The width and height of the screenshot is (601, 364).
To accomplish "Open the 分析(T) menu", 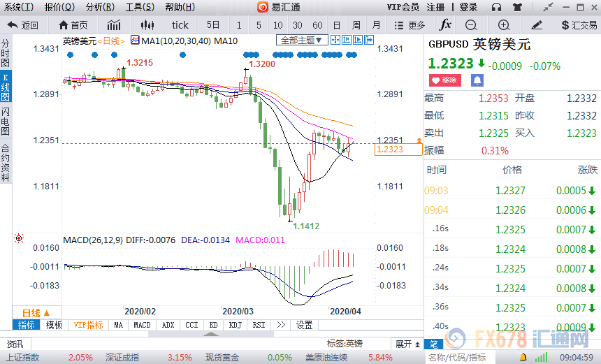I will 100,7.
